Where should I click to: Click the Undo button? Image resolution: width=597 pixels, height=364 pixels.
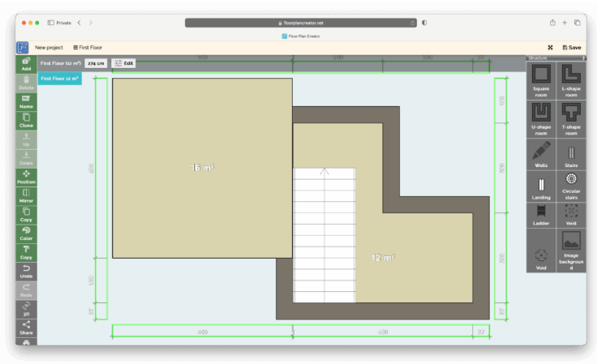(26, 271)
